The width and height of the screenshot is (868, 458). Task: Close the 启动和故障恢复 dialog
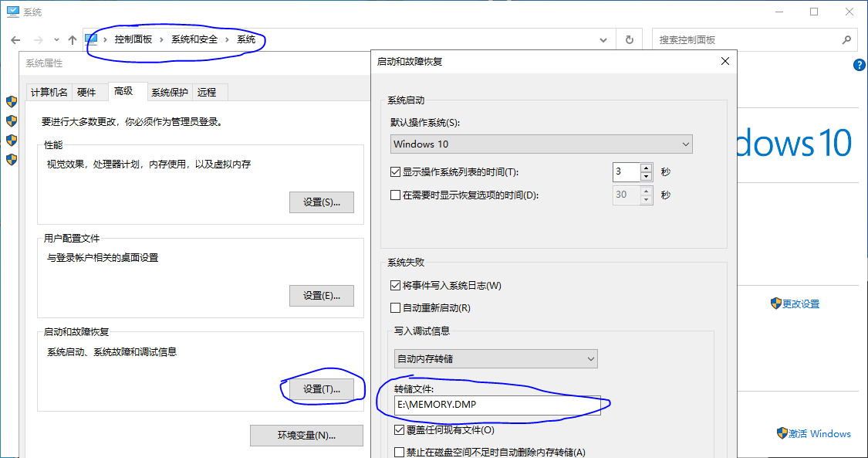pos(725,62)
